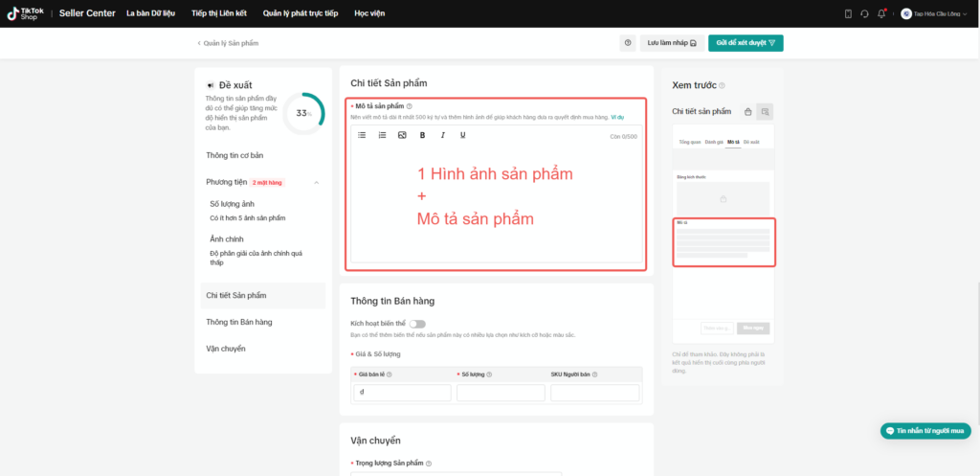980x476 pixels.
Task: Click into the Số lượng quantity field
Action: click(x=501, y=393)
